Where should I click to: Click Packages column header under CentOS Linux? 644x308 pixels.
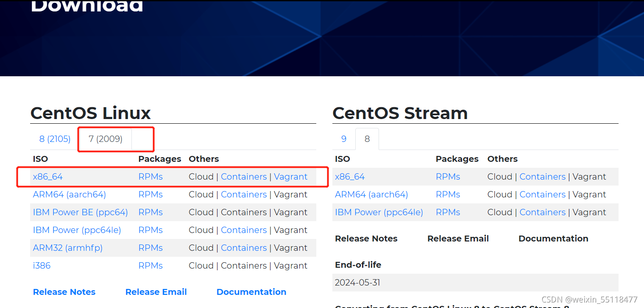point(160,159)
